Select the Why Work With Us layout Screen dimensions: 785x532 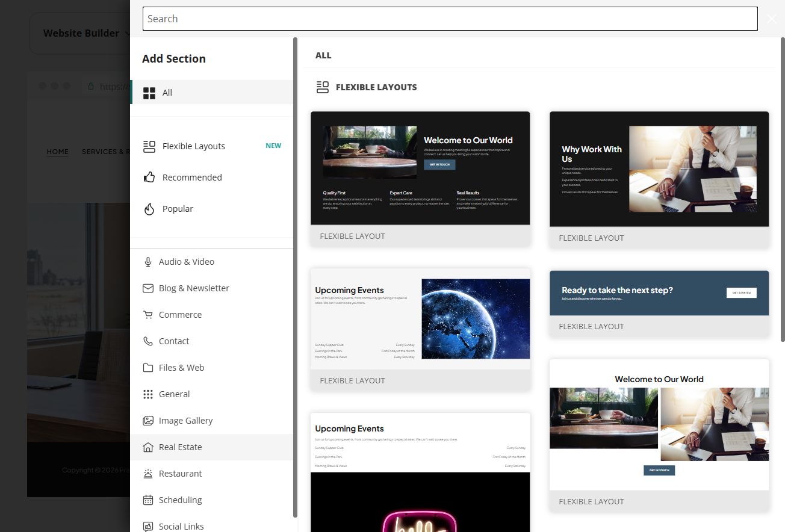click(x=659, y=179)
